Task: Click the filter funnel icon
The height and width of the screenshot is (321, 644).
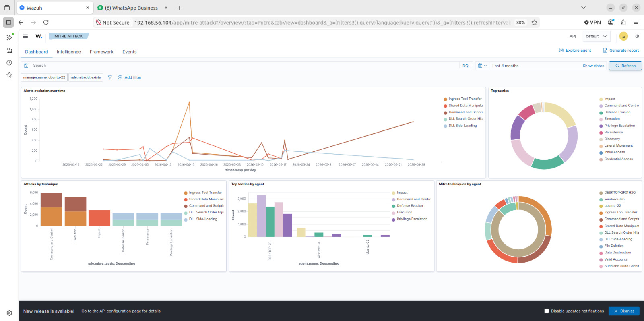Action: (109, 77)
